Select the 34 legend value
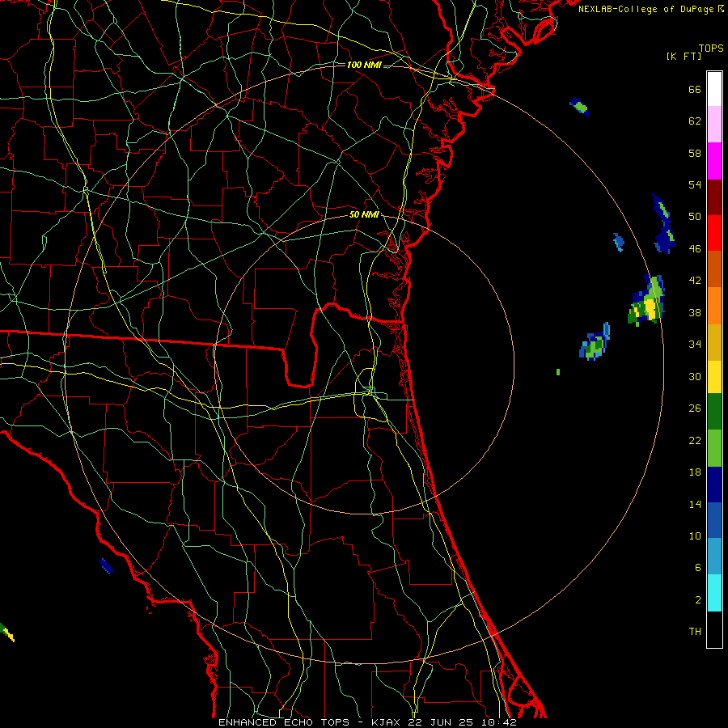 pyautogui.click(x=695, y=345)
